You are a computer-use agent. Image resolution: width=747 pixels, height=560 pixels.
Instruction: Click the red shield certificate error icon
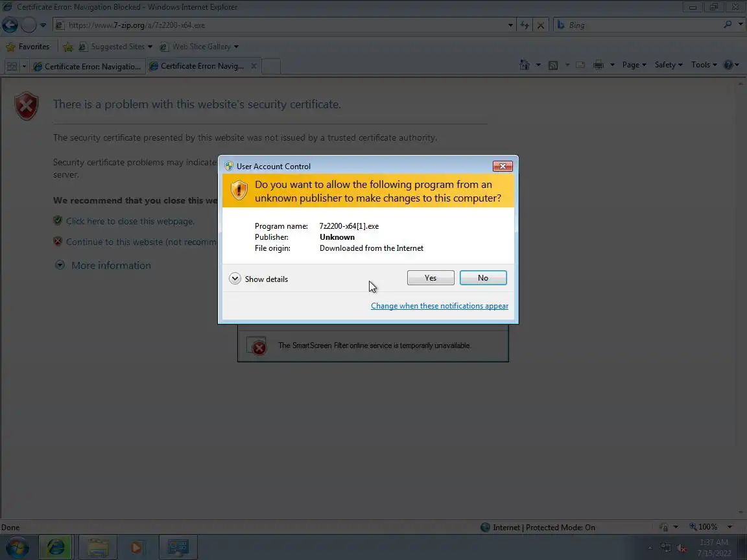tap(26, 106)
